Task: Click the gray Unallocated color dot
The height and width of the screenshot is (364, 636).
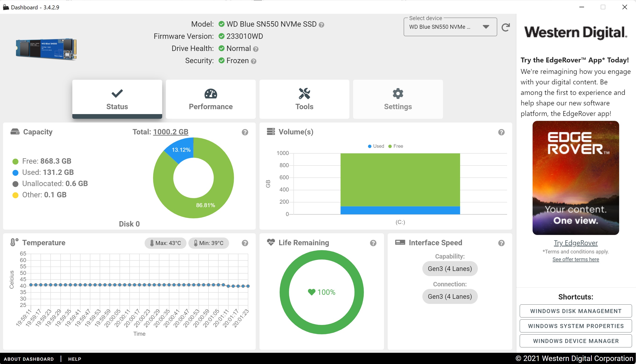Action: 15,184
